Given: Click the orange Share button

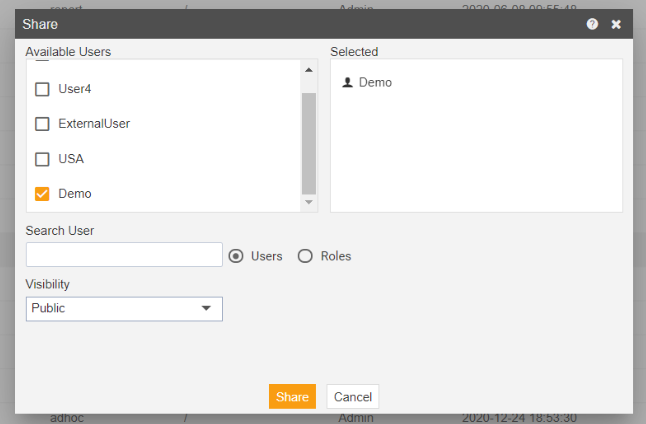Looking at the screenshot, I should (292, 396).
